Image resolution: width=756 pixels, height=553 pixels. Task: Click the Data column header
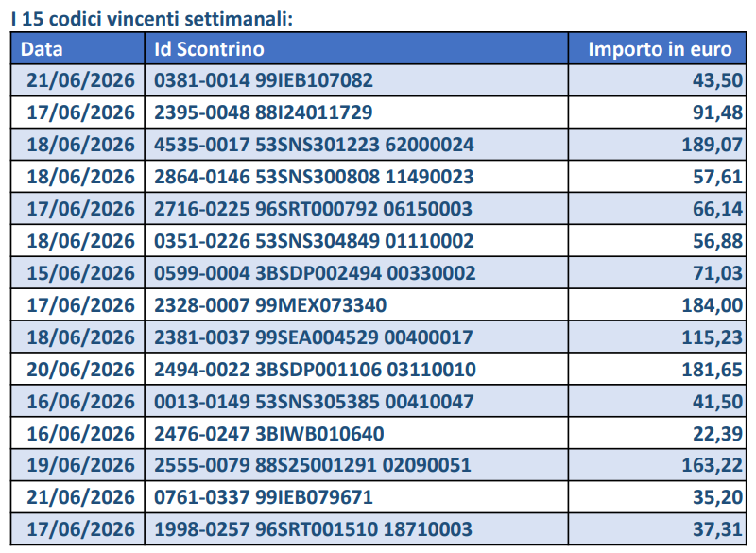click(77, 49)
